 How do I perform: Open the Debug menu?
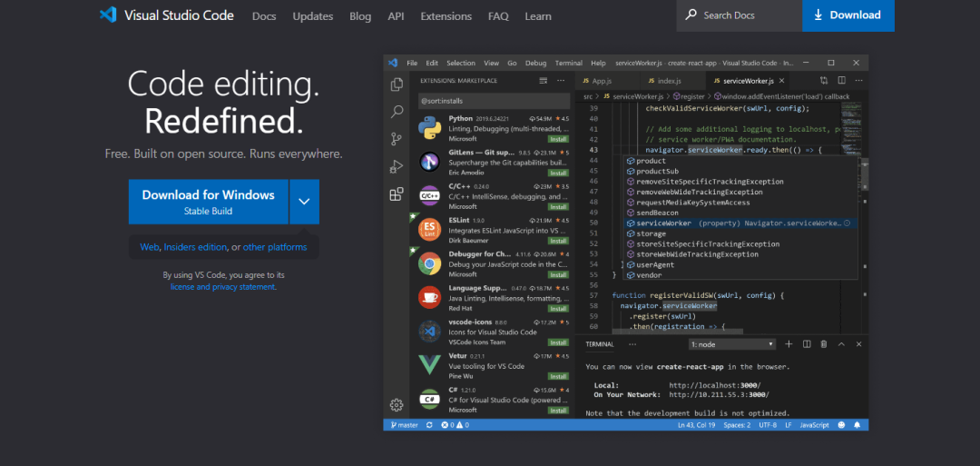click(x=535, y=64)
